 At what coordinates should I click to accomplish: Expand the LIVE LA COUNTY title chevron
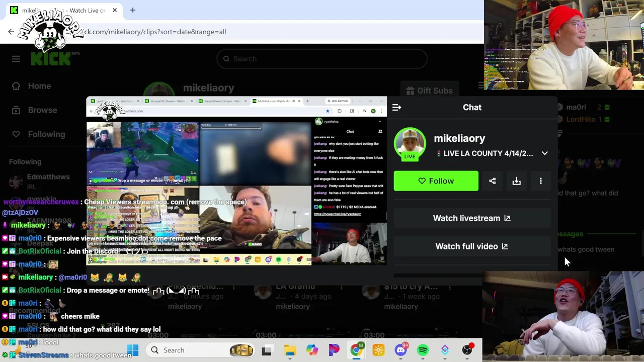pos(544,153)
